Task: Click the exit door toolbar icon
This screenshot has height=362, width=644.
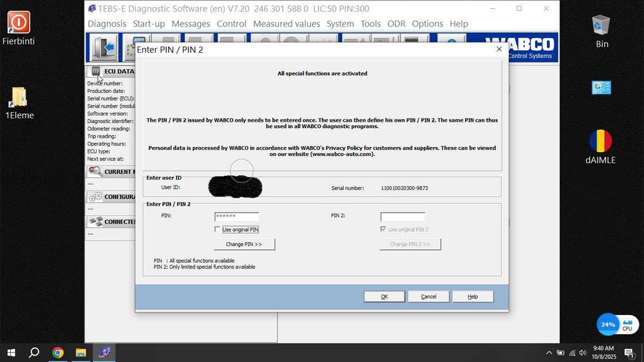Action: click(102, 47)
